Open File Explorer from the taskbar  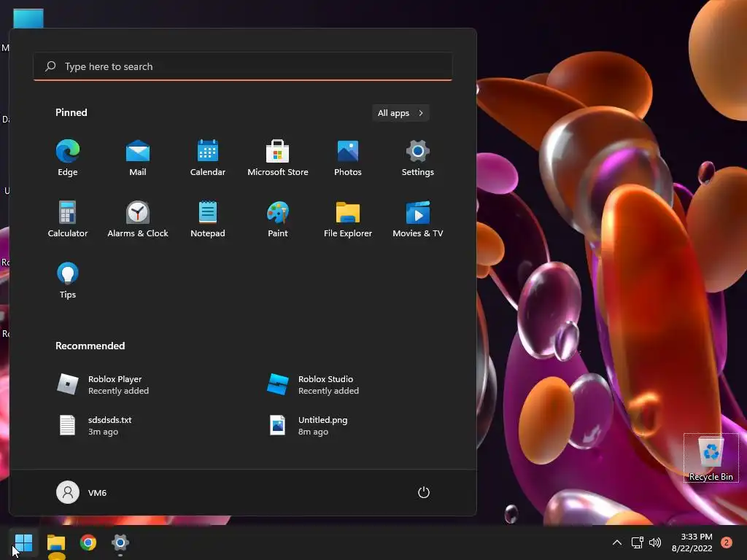(55, 542)
